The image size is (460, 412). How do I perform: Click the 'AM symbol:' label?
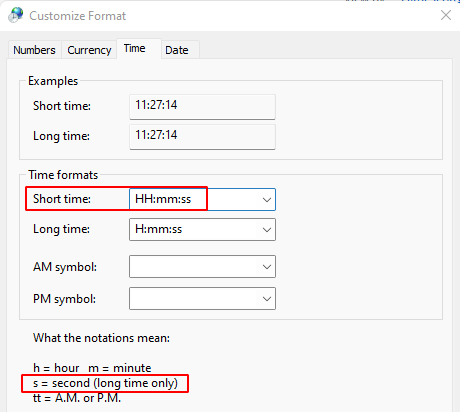pyautogui.click(x=65, y=267)
